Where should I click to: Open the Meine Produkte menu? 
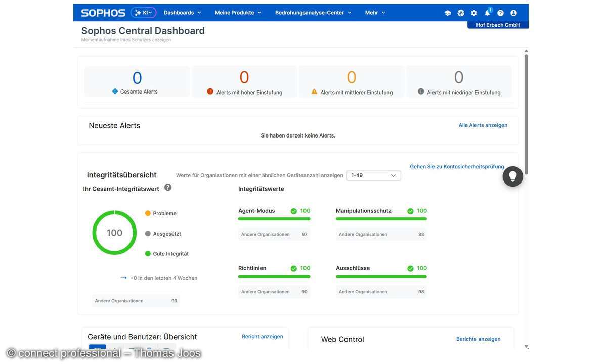(x=238, y=13)
